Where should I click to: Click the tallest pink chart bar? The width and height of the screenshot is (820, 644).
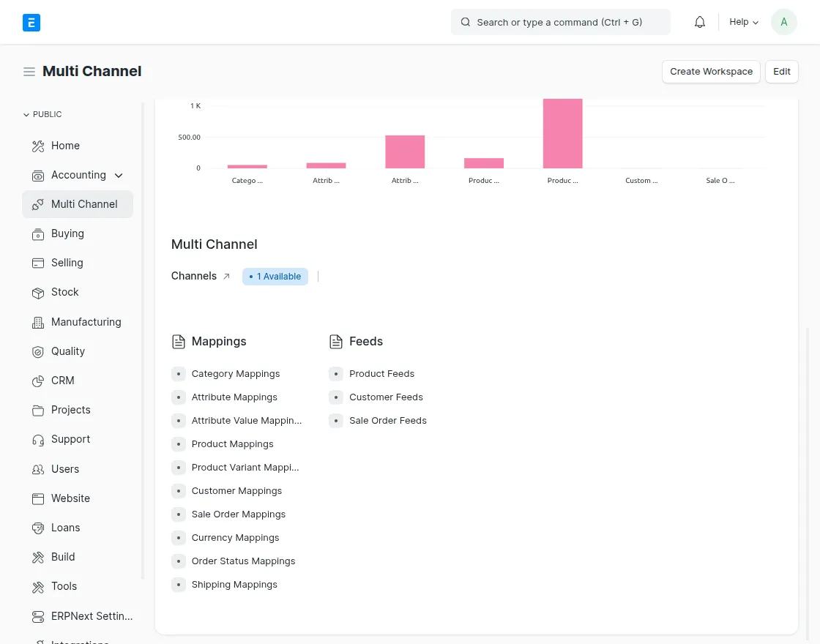(x=562, y=132)
